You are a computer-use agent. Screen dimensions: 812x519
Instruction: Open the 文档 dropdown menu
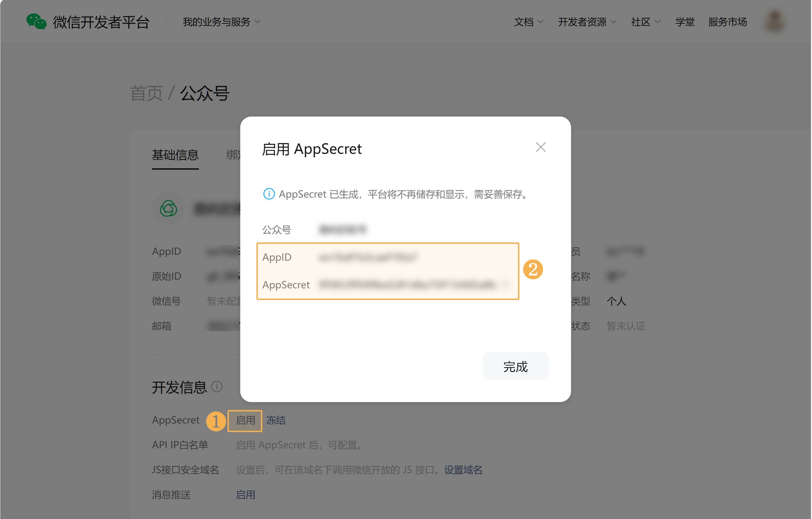[x=529, y=22]
